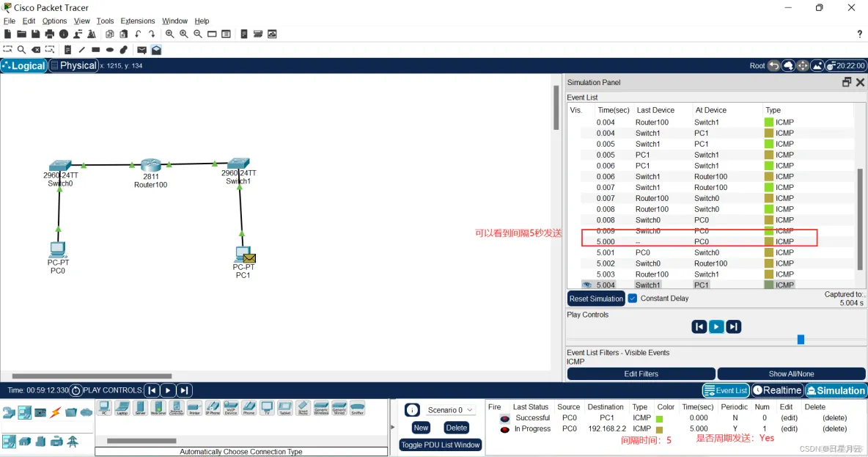Click the Switch1 device on the workspace
868x457 pixels.
click(x=238, y=163)
